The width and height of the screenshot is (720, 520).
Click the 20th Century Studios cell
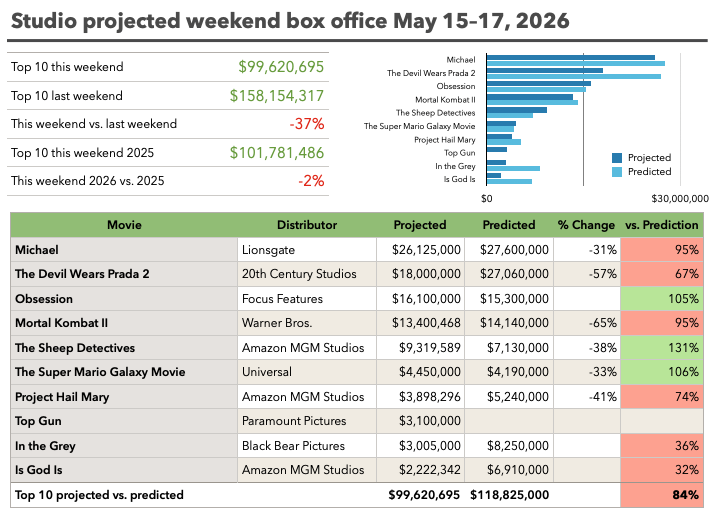coord(307,274)
